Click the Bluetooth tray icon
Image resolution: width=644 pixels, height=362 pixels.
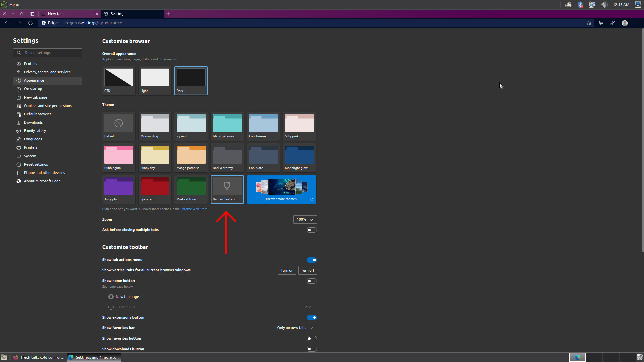580,5
